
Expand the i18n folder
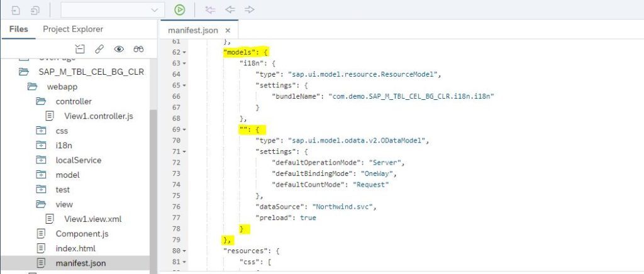[41, 146]
